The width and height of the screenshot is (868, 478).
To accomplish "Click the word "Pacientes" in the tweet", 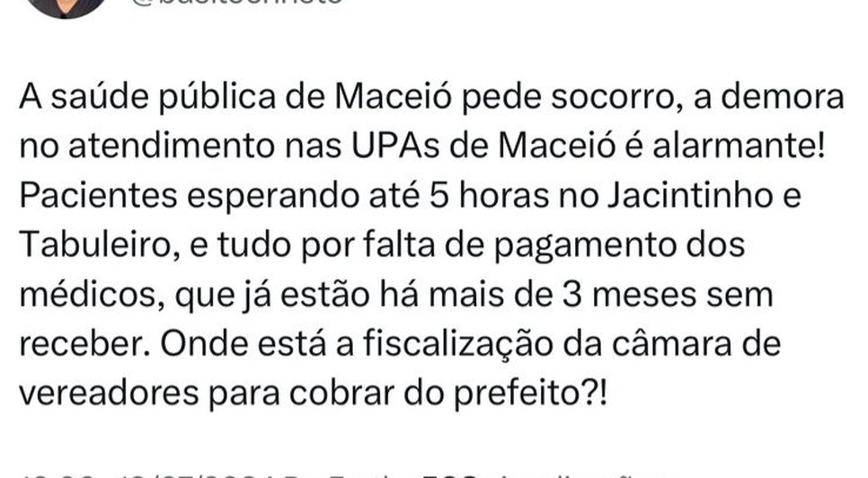I will [95, 196].
